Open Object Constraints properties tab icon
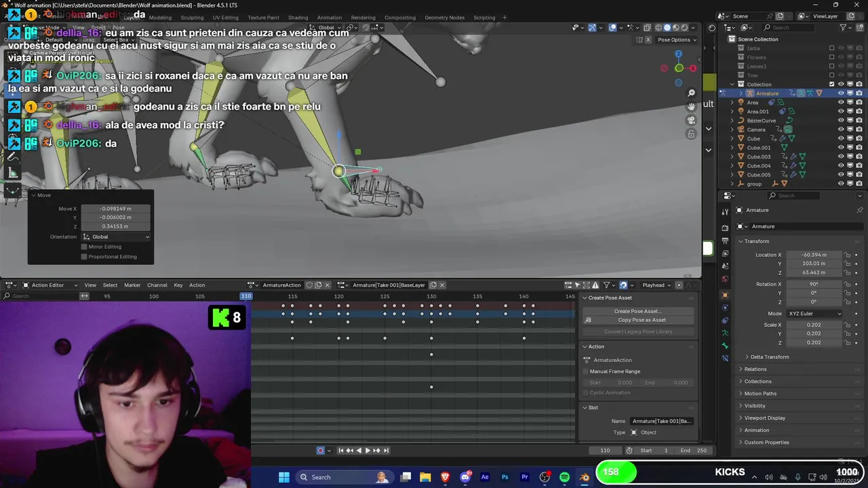This screenshot has height=488, width=868. tap(725, 320)
